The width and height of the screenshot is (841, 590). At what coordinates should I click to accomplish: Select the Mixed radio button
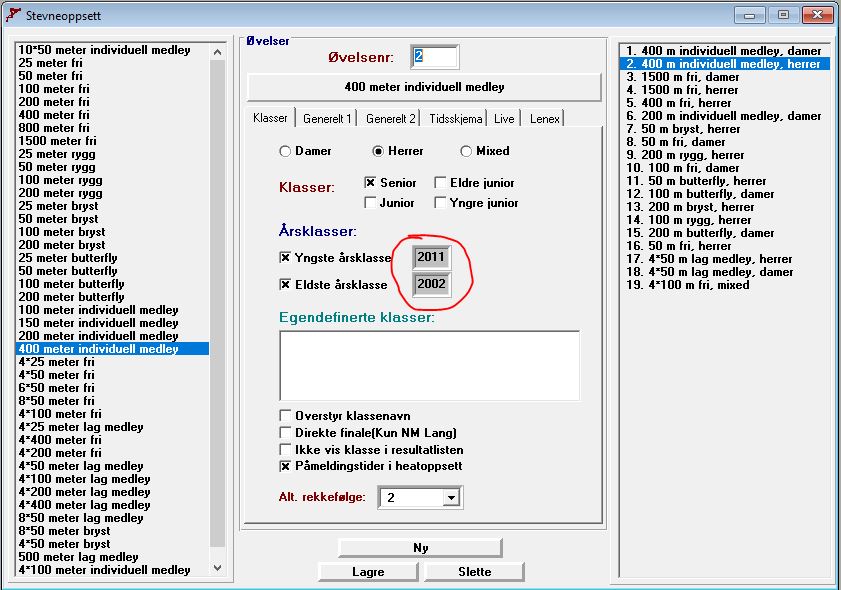467,152
